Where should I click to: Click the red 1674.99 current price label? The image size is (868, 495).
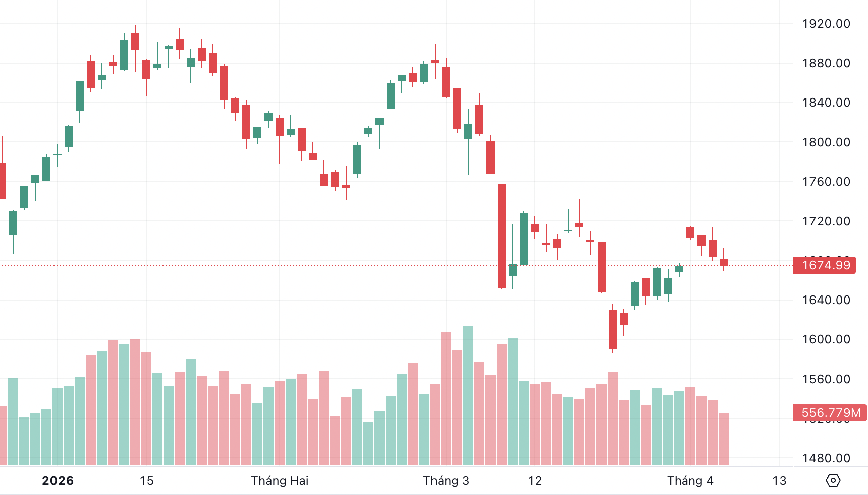[825, 265]
